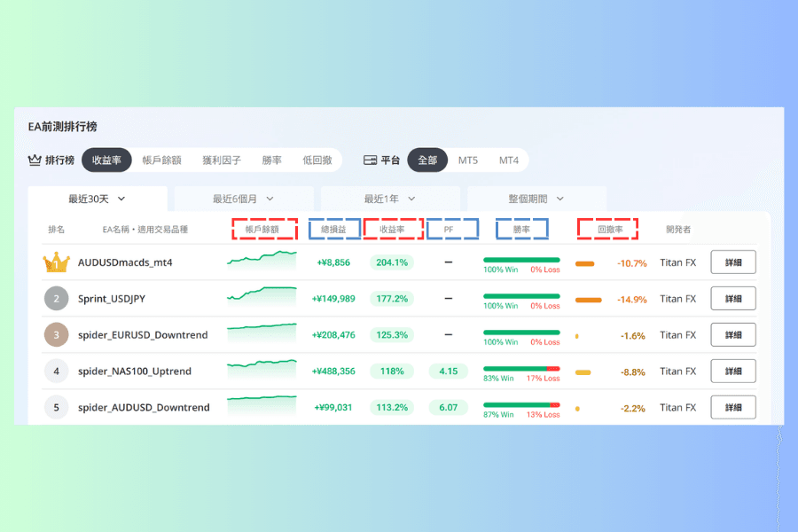Click the spider_EURUSD_Downtrend EA name
The height and width of the screenshot is (532, 798).
143,335
